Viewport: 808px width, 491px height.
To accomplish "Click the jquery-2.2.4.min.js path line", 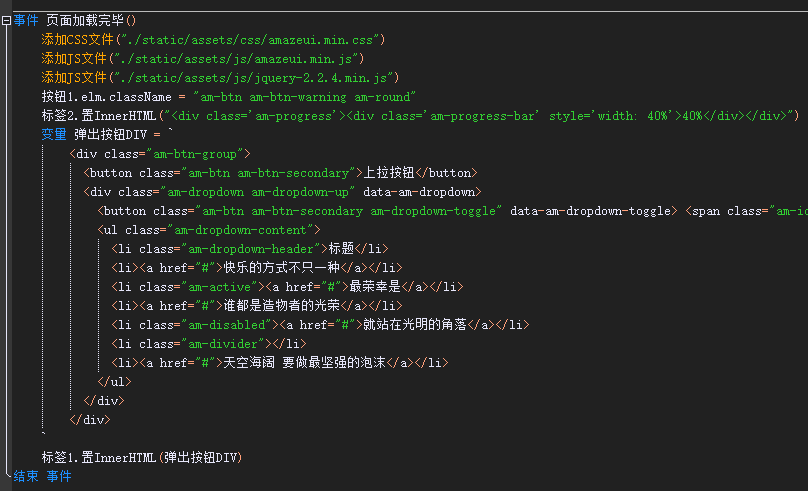I will click(220, 78).
